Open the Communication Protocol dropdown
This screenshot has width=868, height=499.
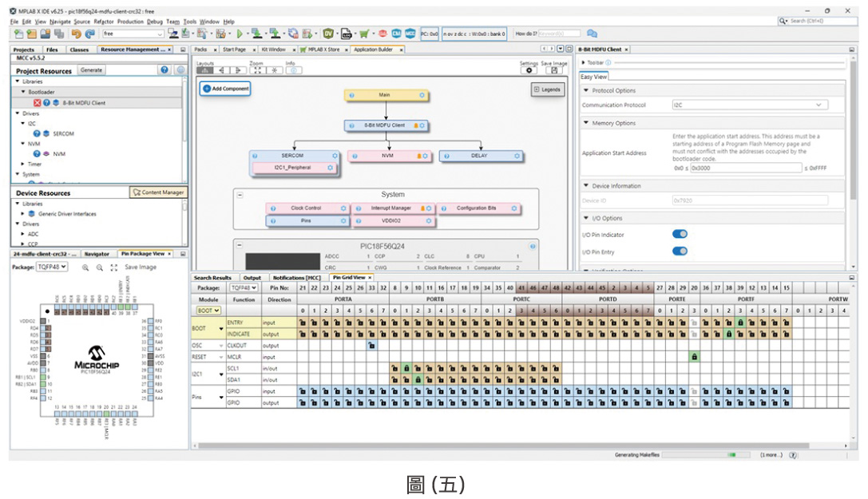[749, 105]
